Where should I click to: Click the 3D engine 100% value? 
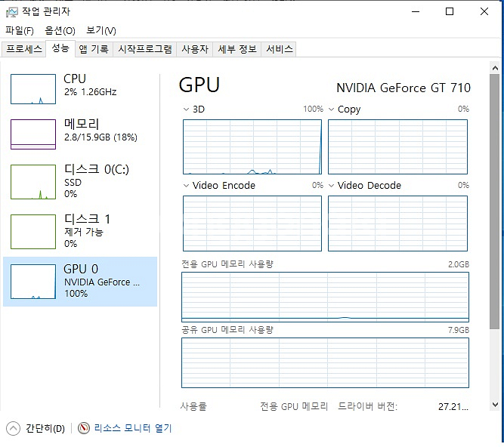(x=314, y=109)
